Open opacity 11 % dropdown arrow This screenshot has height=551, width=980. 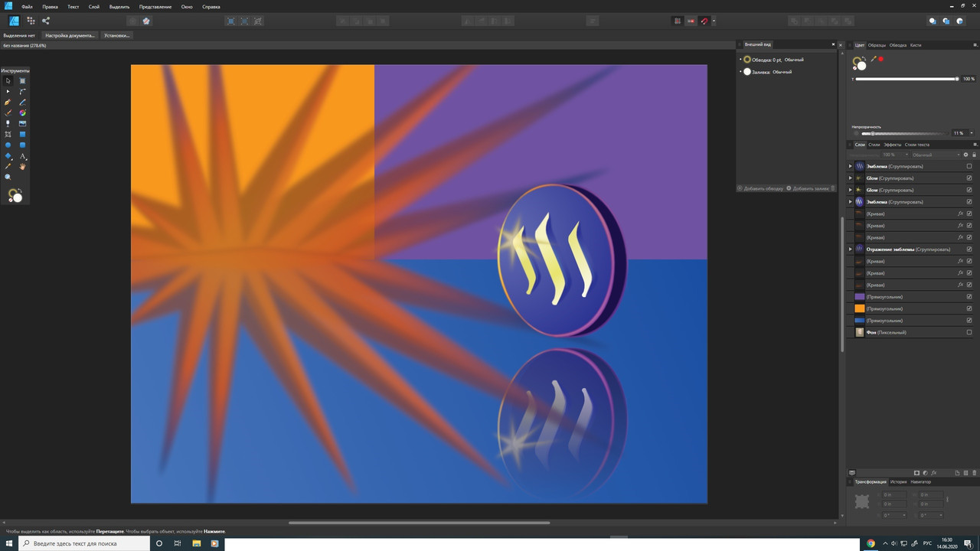tap(972, 133)
